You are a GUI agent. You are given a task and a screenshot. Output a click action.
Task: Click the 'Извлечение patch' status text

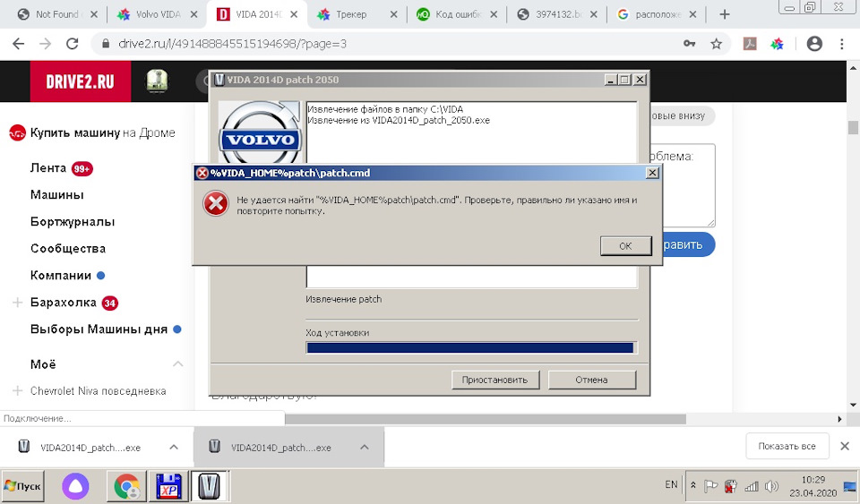coord(344,299)
